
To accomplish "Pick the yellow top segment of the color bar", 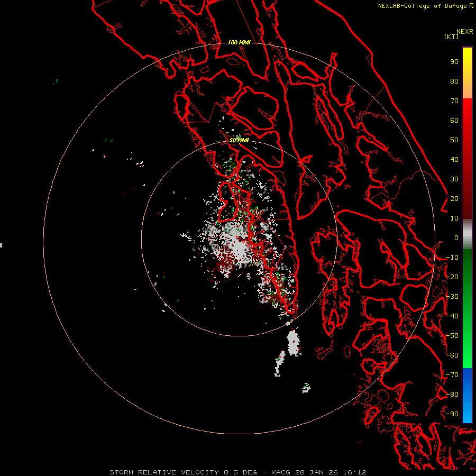I will 467,73.
